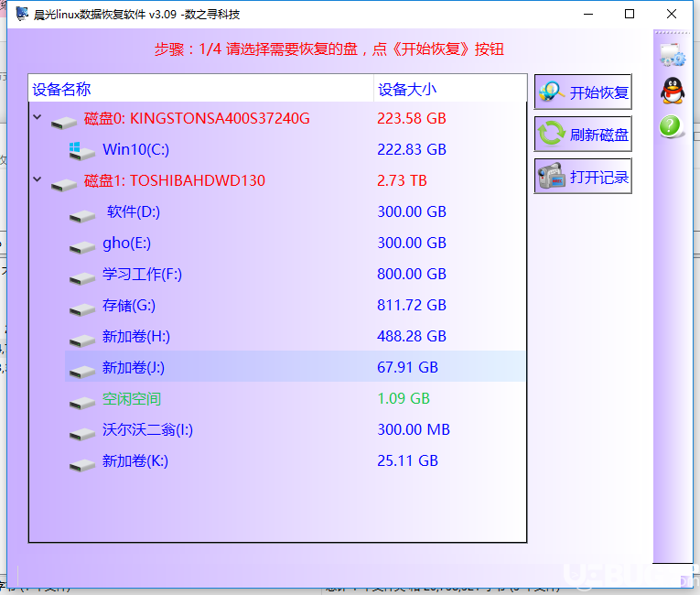Viewport: 700px width, 595px height.
Task: Click the 刷新磁盘 (refresh disk) button
Action: [583, 134]
